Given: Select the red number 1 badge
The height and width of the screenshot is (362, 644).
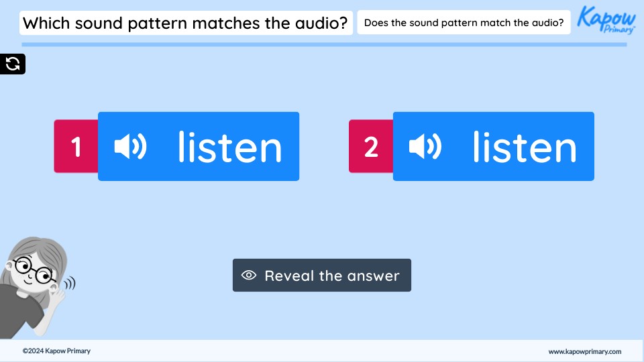Looking at the screenshot, I should click(x=76, y=147).
